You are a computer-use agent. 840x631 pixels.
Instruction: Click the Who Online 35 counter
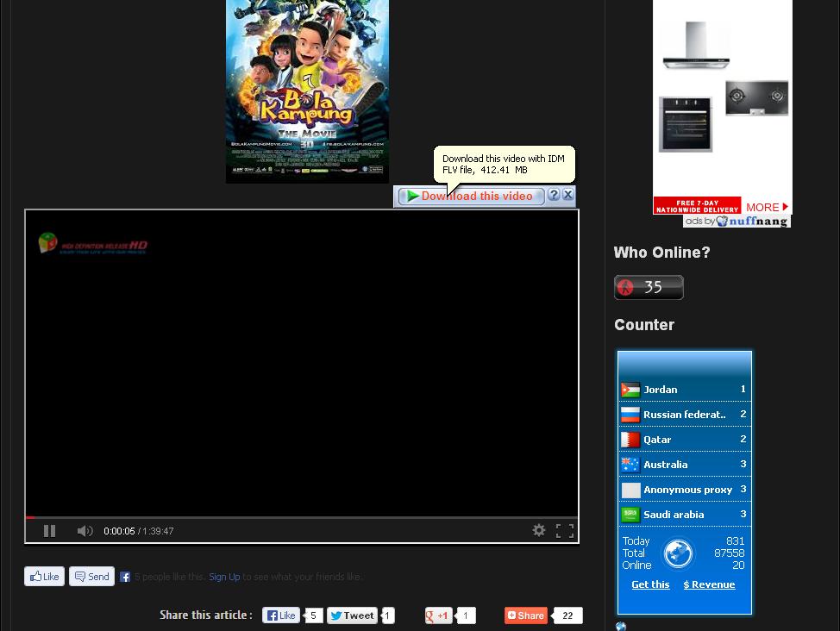point(649,287)
